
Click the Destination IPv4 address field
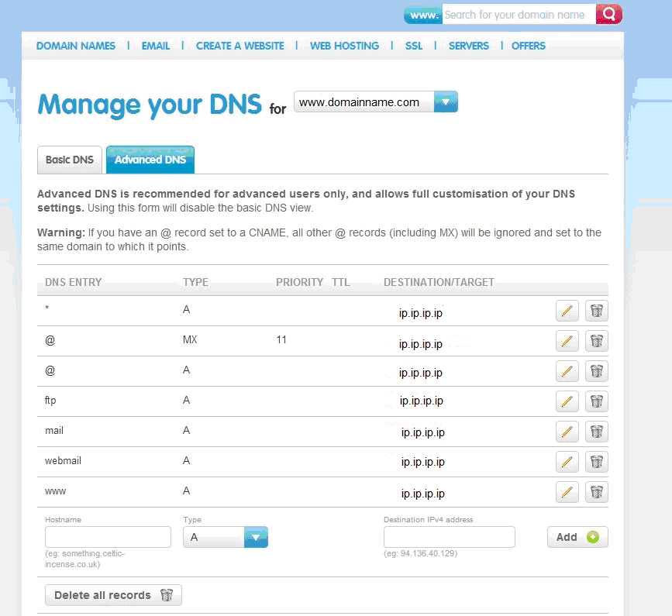click(x=449, y=537)
